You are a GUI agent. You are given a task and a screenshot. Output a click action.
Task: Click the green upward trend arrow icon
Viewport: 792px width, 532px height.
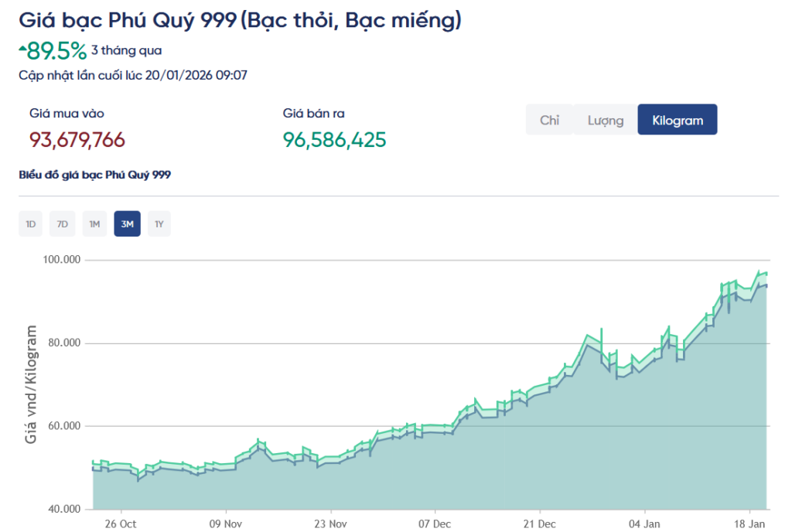pos(23,48)
